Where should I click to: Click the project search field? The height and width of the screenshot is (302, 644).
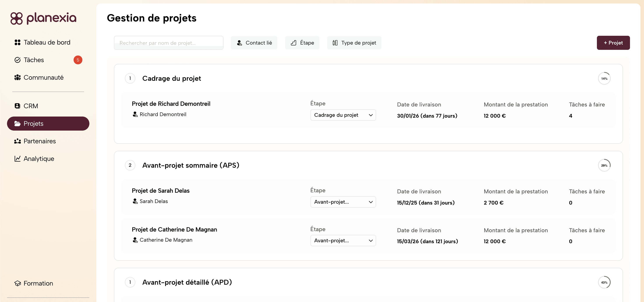point(168,43)
